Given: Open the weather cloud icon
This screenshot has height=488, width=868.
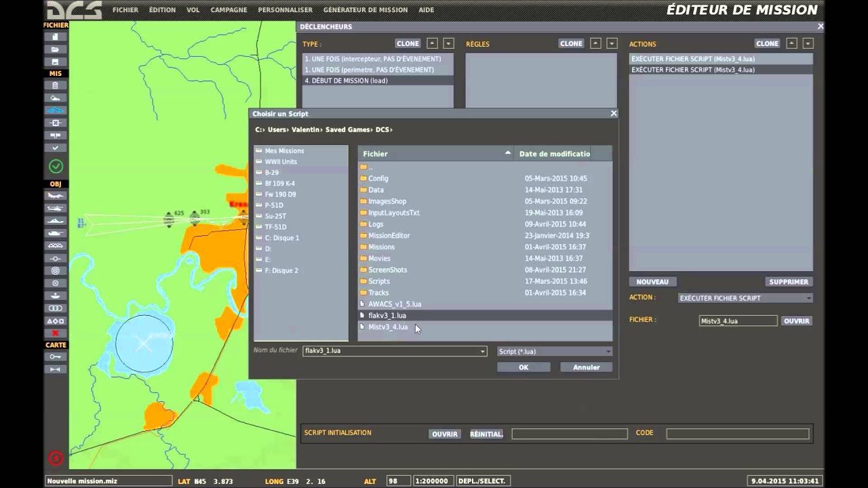Looking at the screenshot, I should [56, 98].
